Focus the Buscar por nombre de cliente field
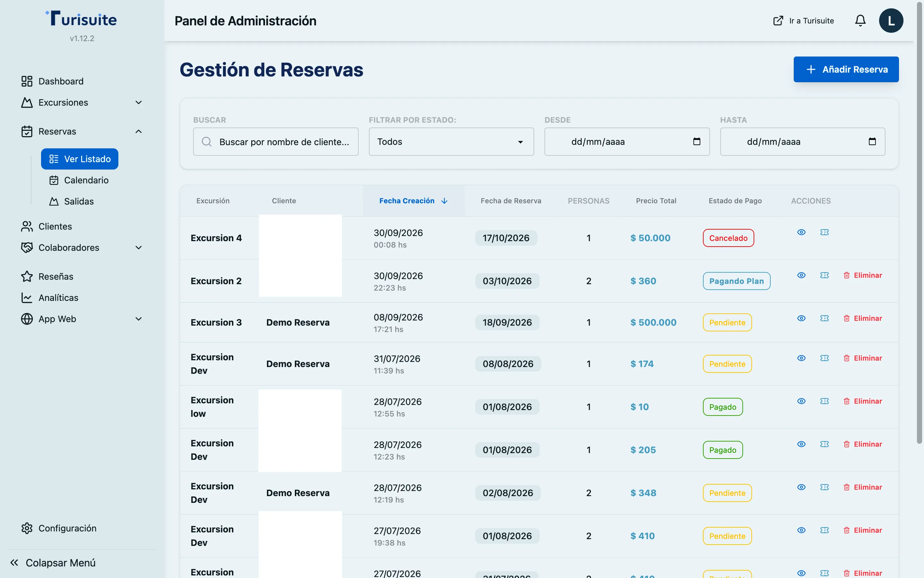The image size is (924, 578). coord(276,141)
